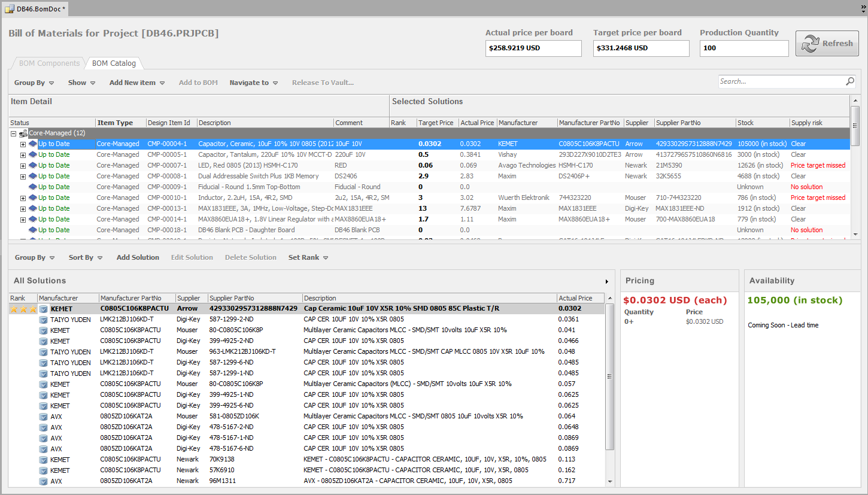This screenshot has height=495, width=868.
Task: Click the Target price per board field
Action: tap(641, 48)
